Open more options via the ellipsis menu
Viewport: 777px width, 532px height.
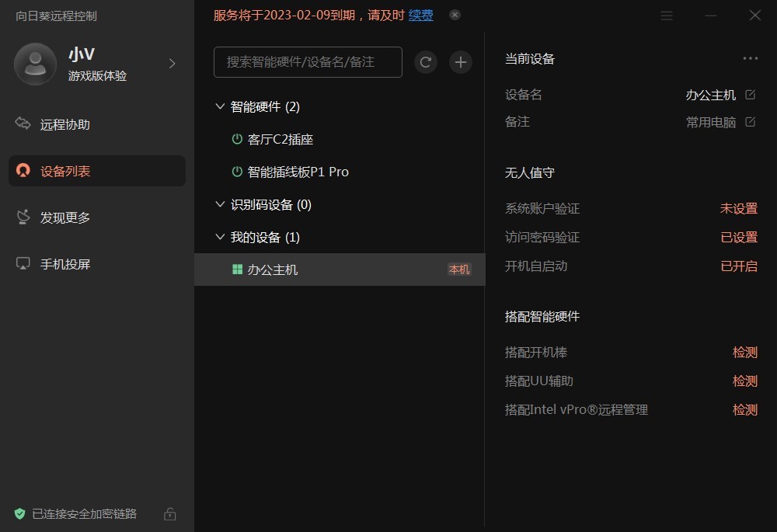[750, 57]
